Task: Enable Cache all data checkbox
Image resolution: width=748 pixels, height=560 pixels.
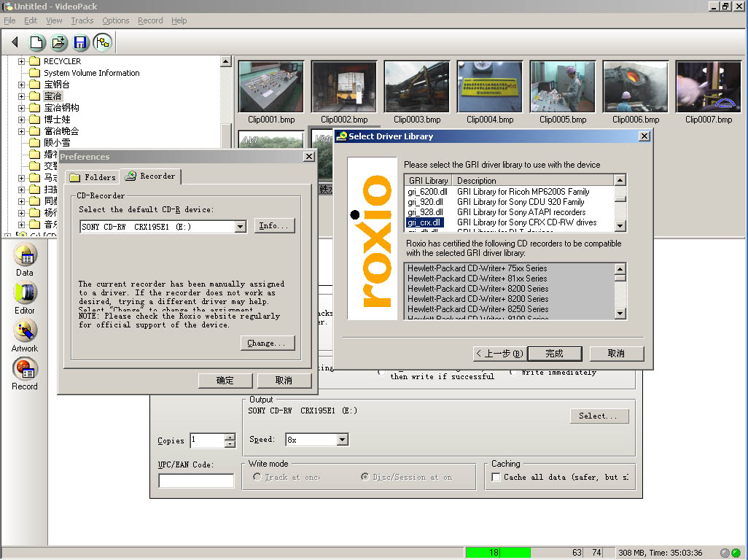Action: pos(496,477)
